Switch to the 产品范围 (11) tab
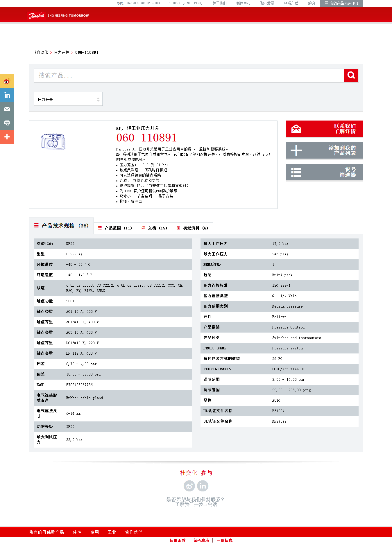This screenshot has height=544, width=392. coord(115,228)
